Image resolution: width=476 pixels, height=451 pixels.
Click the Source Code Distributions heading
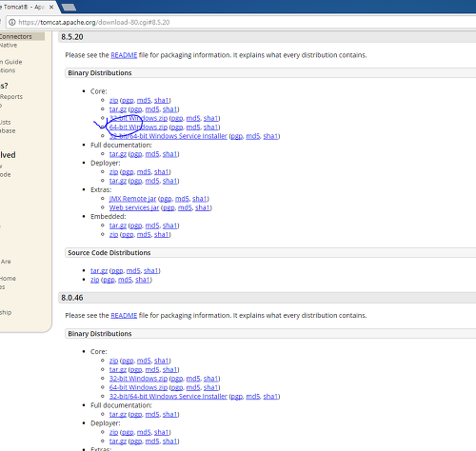coord(109,253)
